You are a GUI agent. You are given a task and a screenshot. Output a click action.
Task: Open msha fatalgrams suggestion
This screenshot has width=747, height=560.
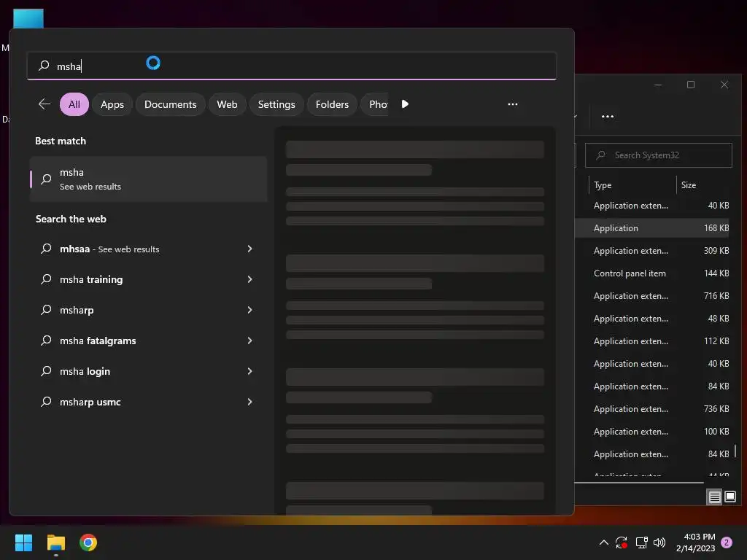point(148,341)
